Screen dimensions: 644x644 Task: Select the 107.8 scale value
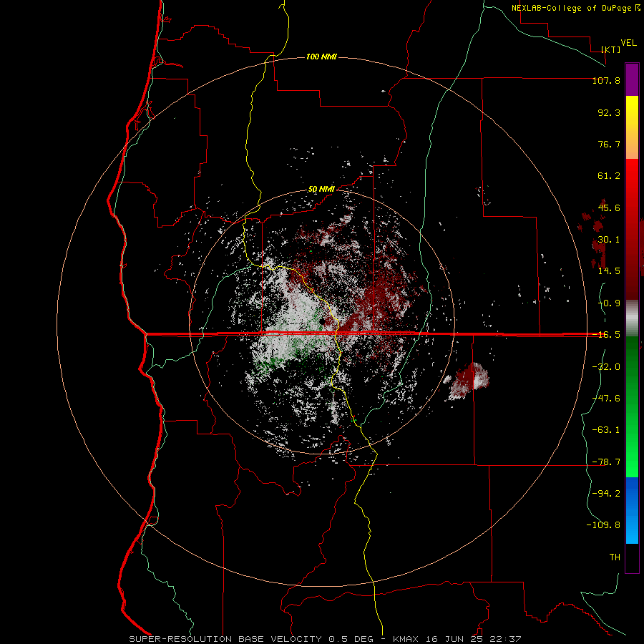[606, 80]
